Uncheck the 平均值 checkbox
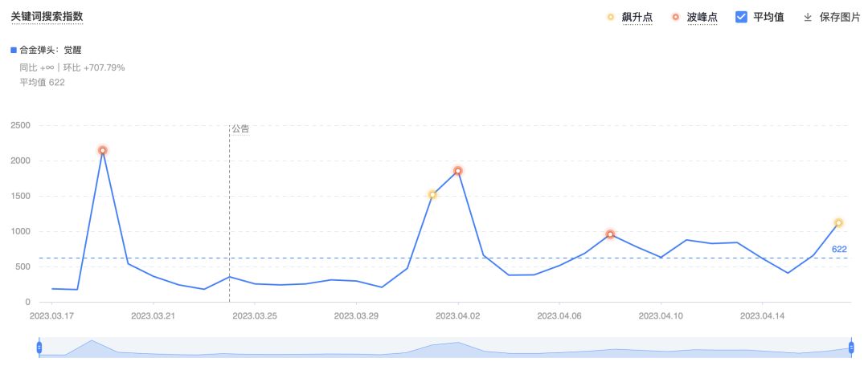Screen dimensions: 868x366 coord(742,17)
